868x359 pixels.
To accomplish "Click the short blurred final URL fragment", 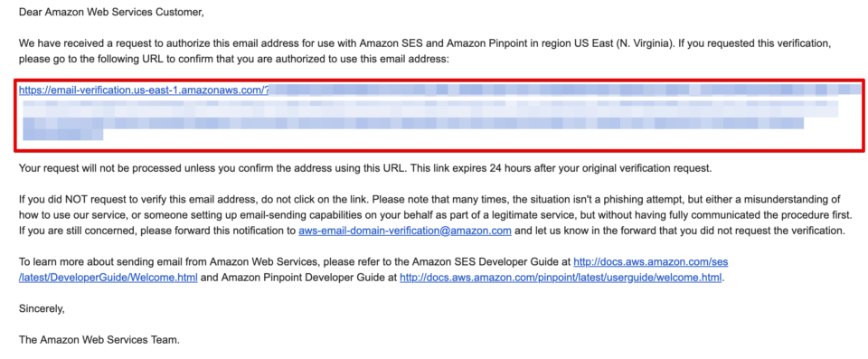I will (x=62, y=134).
